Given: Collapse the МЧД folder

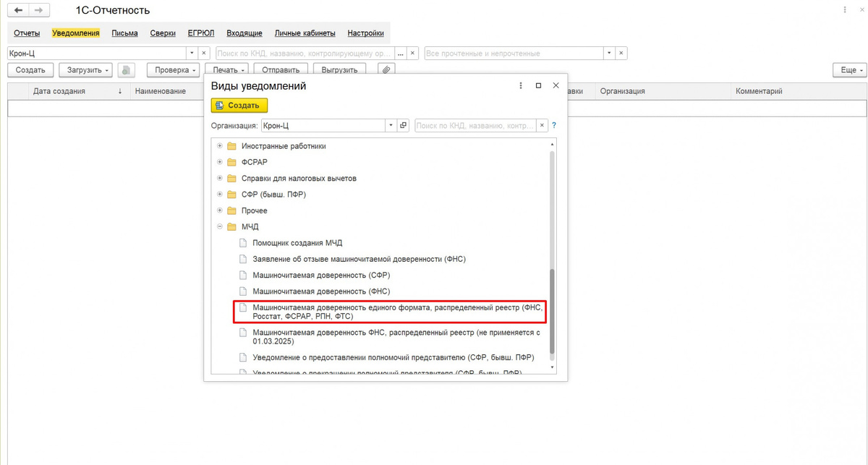Looking at the screenshot, I should coord(220,227).
